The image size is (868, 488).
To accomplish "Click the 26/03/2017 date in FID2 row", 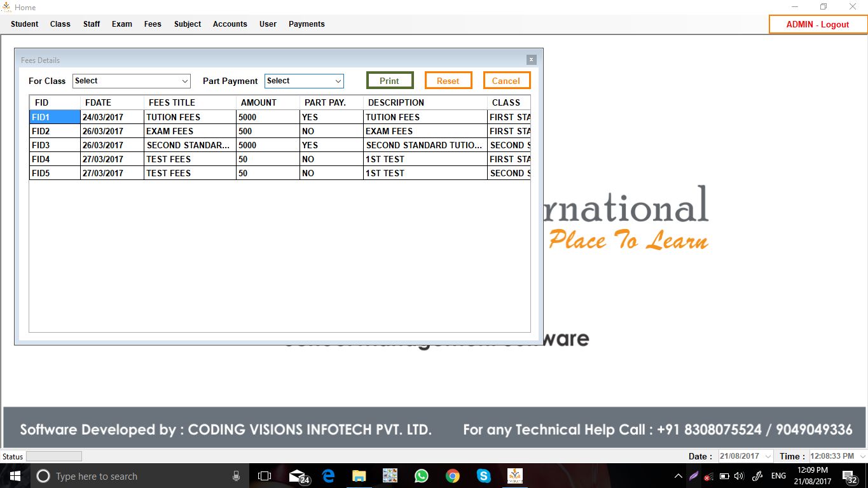I will 112,131.
